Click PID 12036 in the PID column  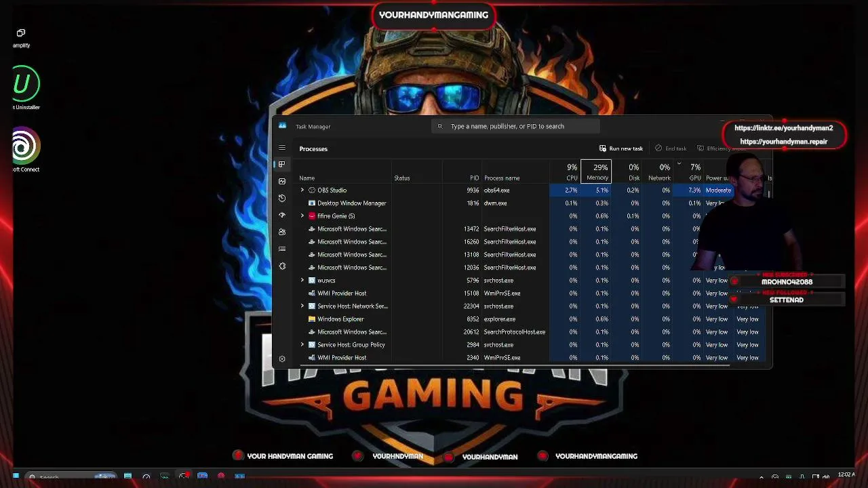coord(471,267)
